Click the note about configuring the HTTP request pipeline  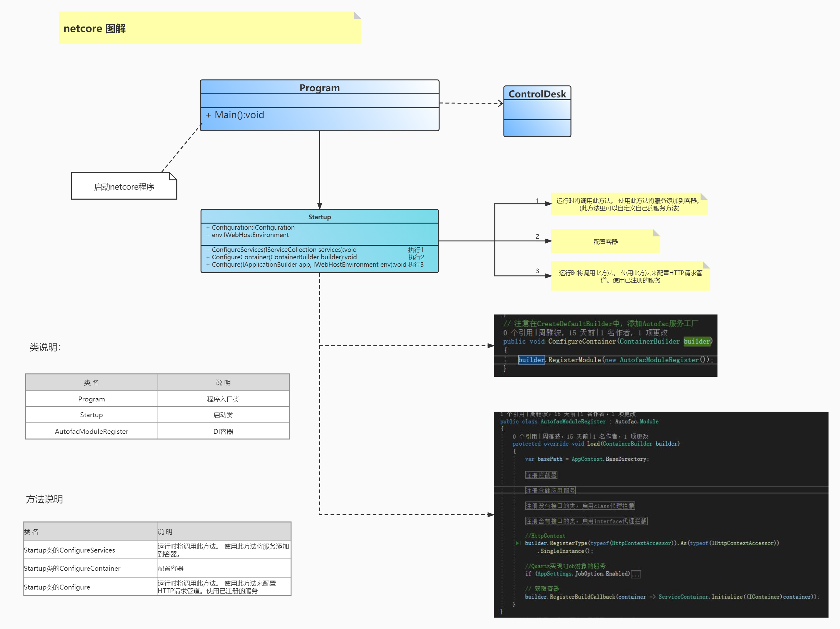click(x=630, y=276)
